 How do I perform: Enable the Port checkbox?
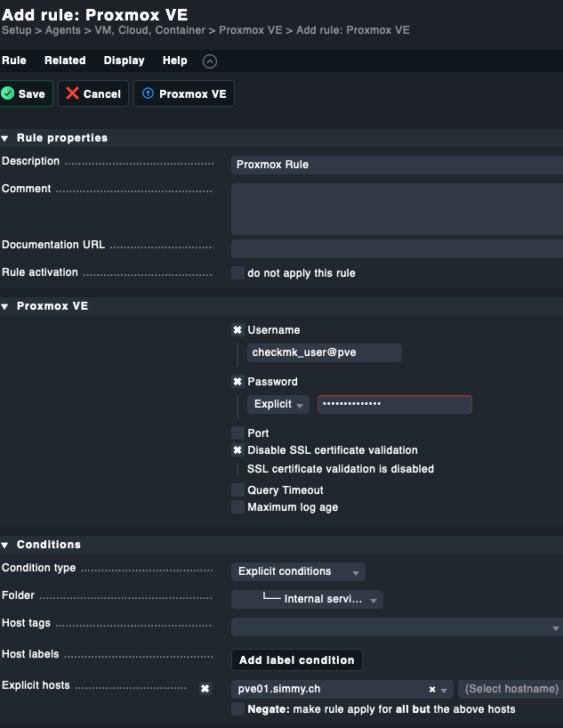[x=237, y=433]
